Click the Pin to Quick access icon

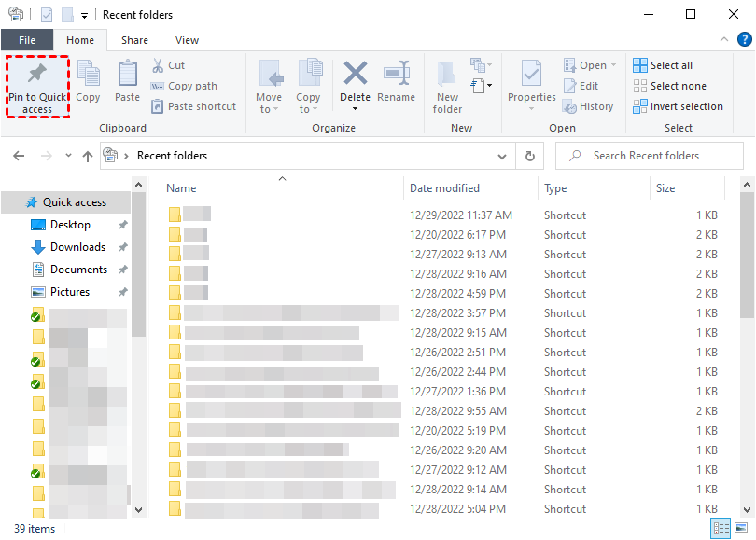37,74
